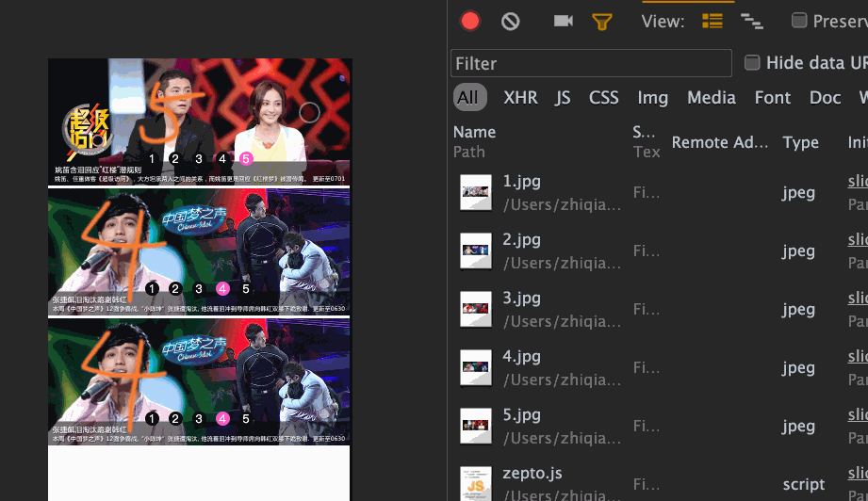Focus the Filter text field
This screenshot has width=868, height=501.
(x=591, y=63)
